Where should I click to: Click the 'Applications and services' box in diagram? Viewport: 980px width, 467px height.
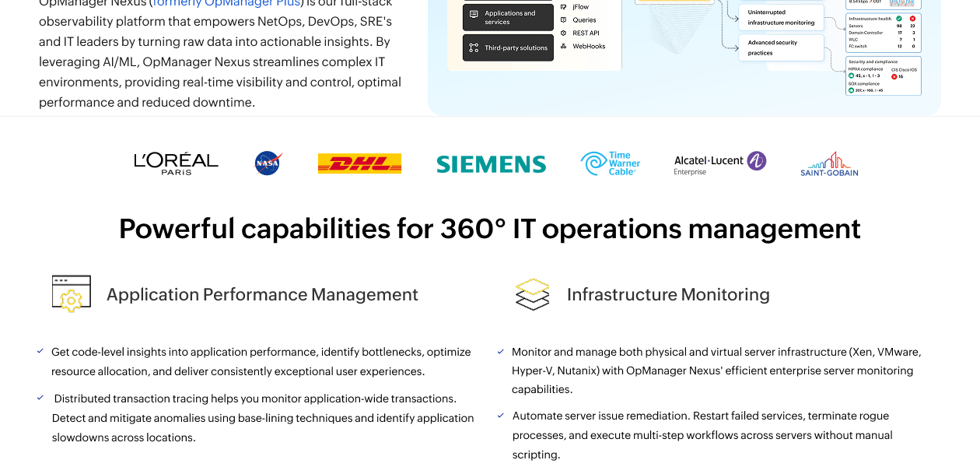(x=509, y=17)
